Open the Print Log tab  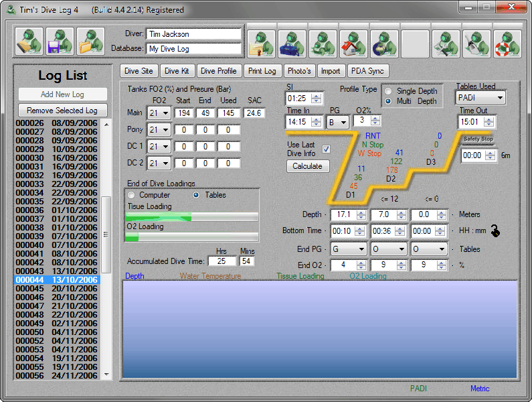(262, 71)
